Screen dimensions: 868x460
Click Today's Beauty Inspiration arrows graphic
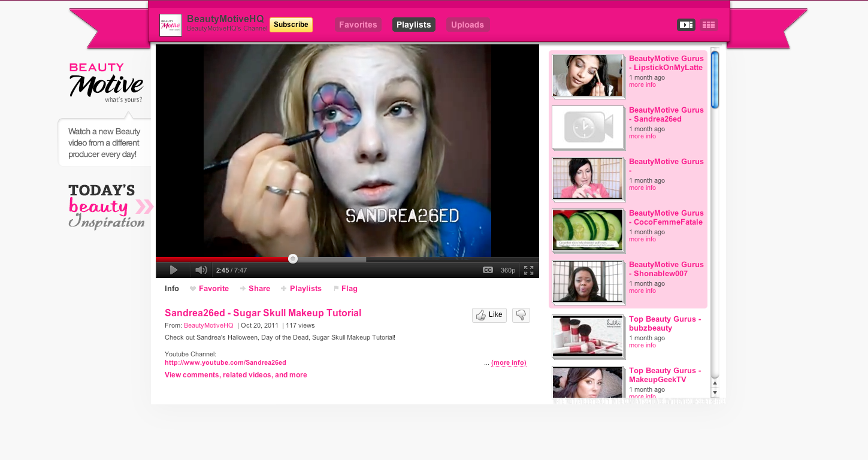pos(144,207)
